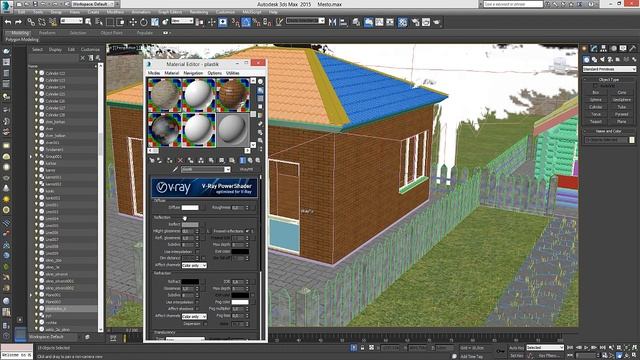The image size is (640, 360).
Task: Click the Set Key button
Action: [516, 356]
